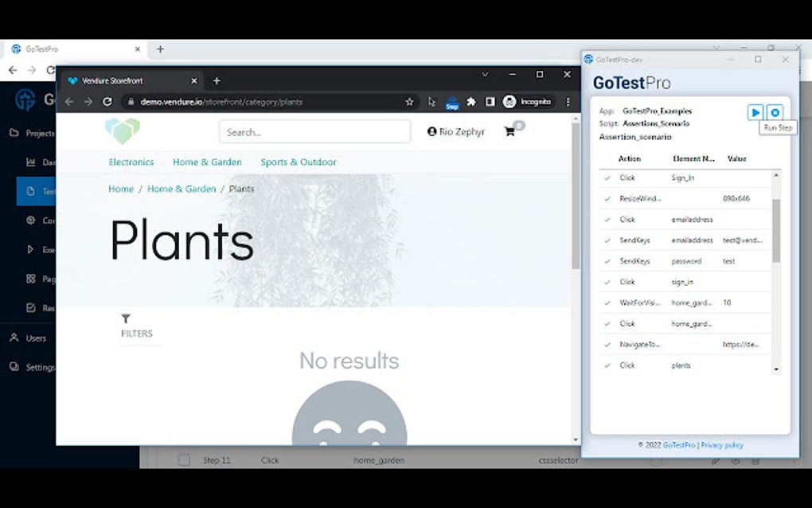Go back in the background GoTestPro browser
This screenshot has width=812, height=508.
coord(13,70)
